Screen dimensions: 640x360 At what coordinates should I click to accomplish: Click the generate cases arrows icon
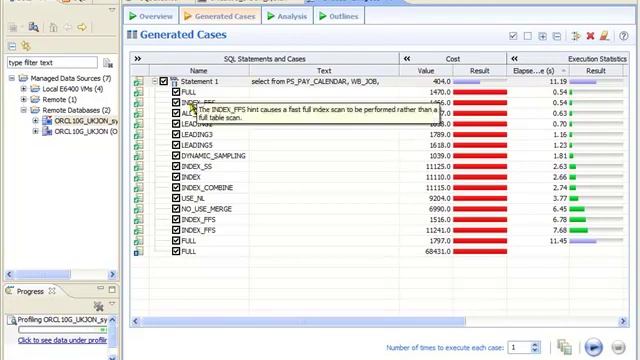click(x=576, y=36)
